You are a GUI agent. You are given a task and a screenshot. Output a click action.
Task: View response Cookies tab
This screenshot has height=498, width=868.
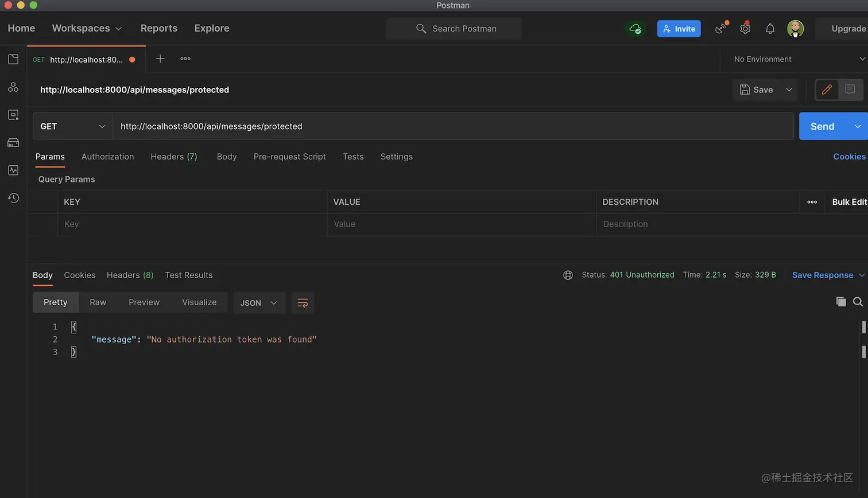(x=80, y=275)
